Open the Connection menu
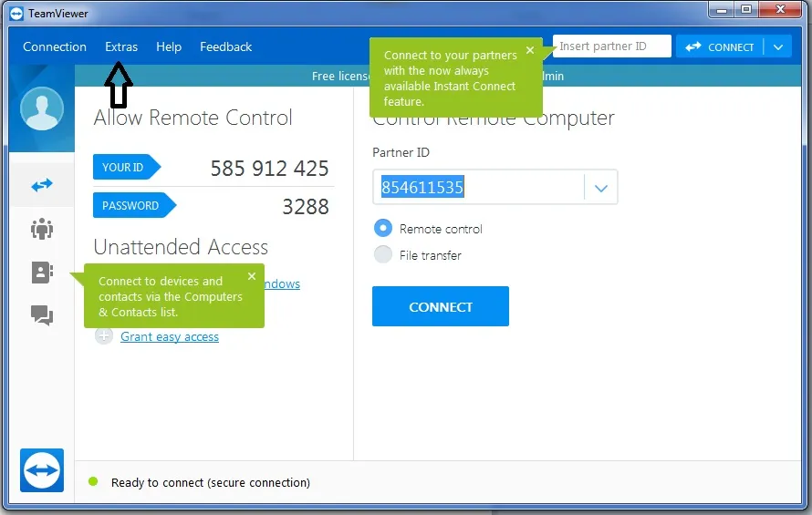Image resolution: width=812 pixels, height=515 pixels. [55, 46]
